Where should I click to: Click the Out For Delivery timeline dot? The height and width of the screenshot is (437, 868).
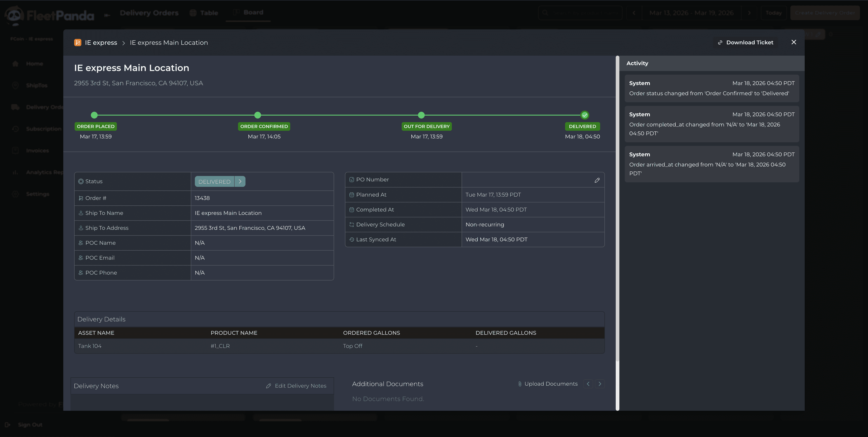pos(421,115)
